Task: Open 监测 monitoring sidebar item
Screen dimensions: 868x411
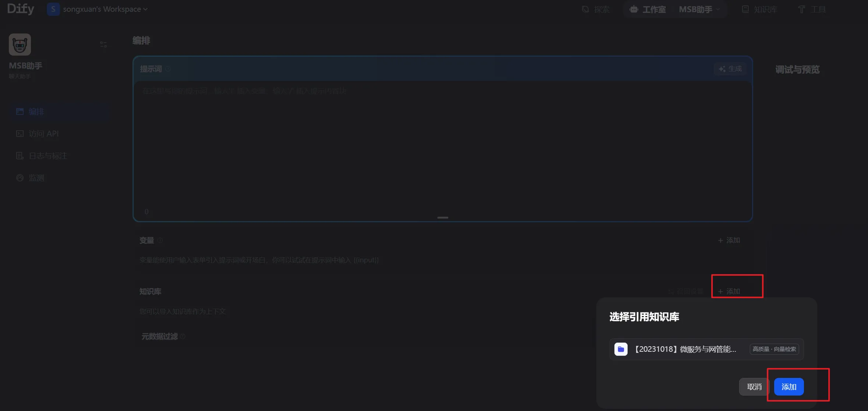Action: click(x=36, y=178)
